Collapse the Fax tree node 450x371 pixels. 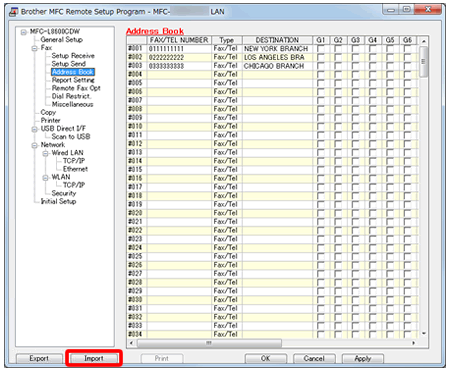click(35, 48)
